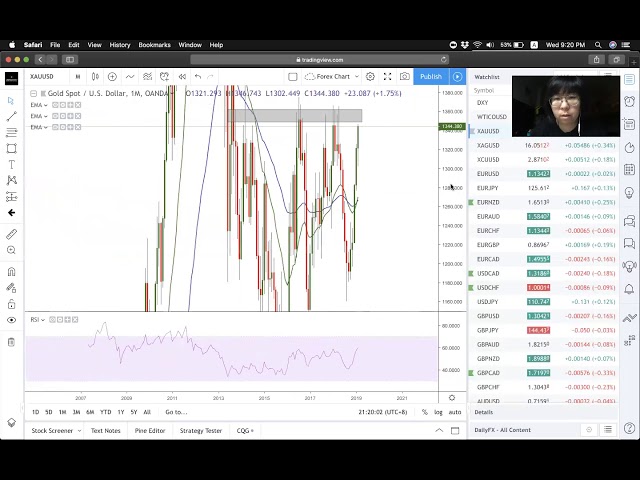Take chart snapshot with camera icon
640x480 pixels.
click(x=404, y=77)
